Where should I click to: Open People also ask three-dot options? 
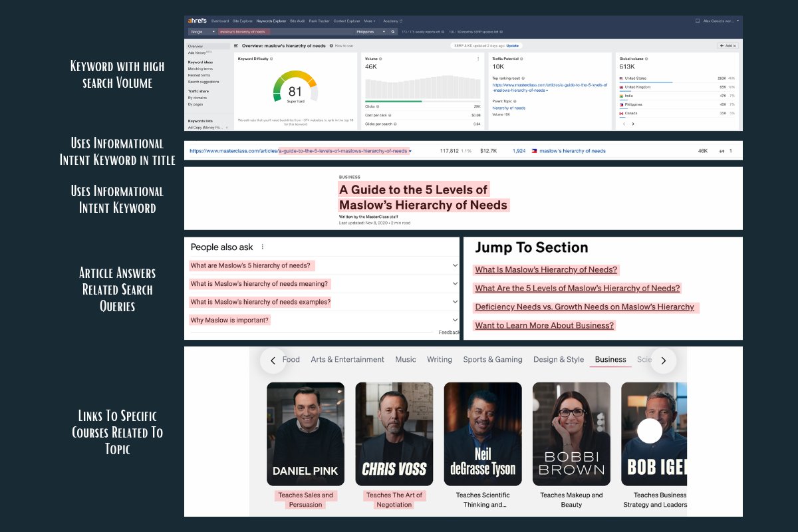tap(263, 247)
